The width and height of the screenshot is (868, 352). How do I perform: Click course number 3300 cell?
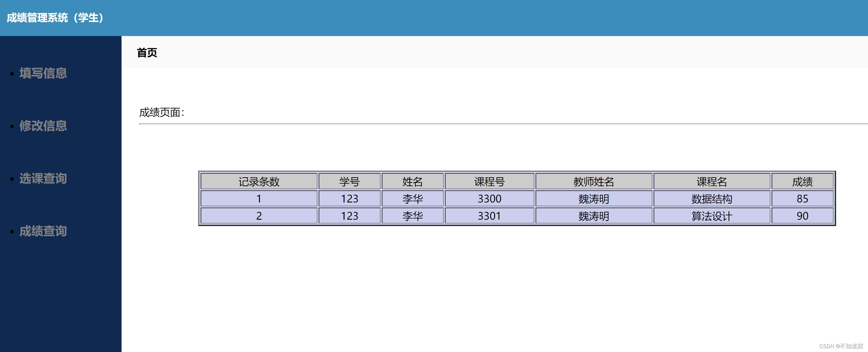coord(489,199)
